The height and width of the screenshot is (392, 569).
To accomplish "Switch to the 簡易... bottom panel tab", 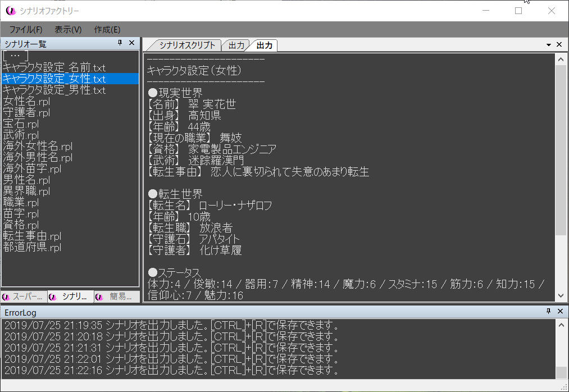I will 117,297.
